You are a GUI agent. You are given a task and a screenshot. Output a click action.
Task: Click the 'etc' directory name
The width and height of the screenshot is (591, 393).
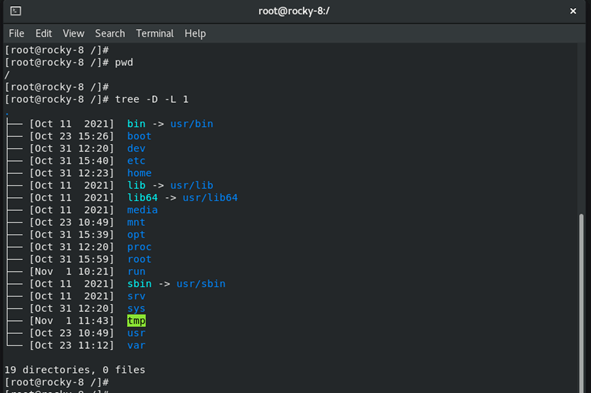pyautogui.click(x=136, y=161)
